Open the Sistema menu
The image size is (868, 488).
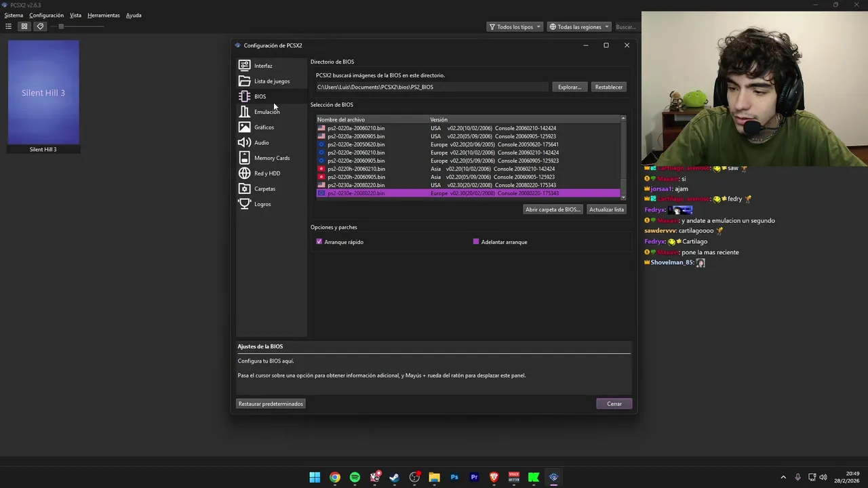[x=14, y=15]
